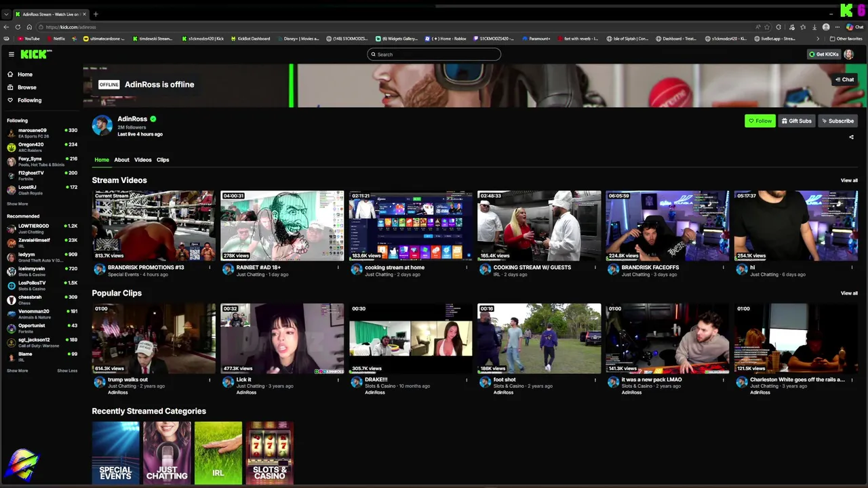Click the Get KICKs button
The image size is (868, 488).
click(824, 54)
